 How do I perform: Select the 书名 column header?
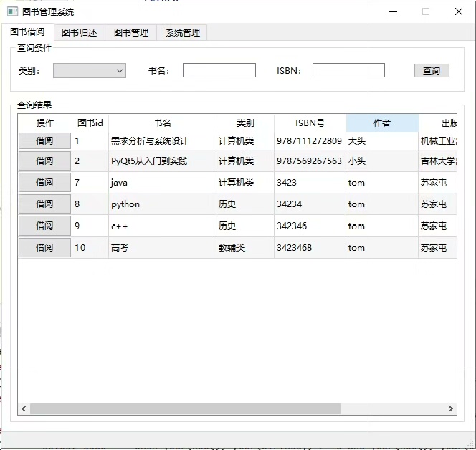pos(162,123)
